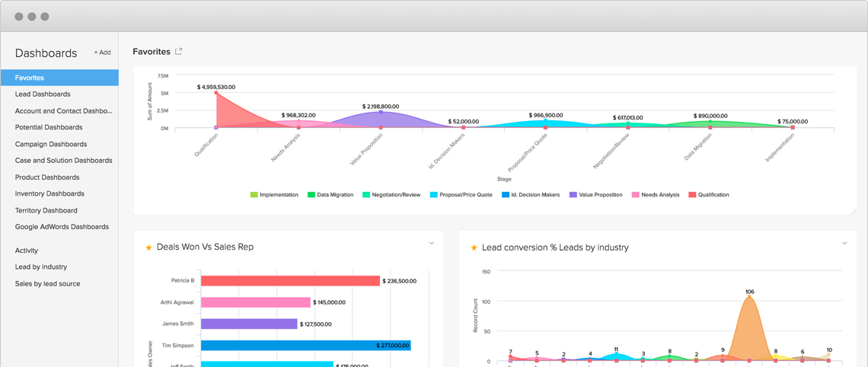Click the $ 890,000.00 Data Migration point
Screen dimensions: 868x367
click(x=710, y=121)
